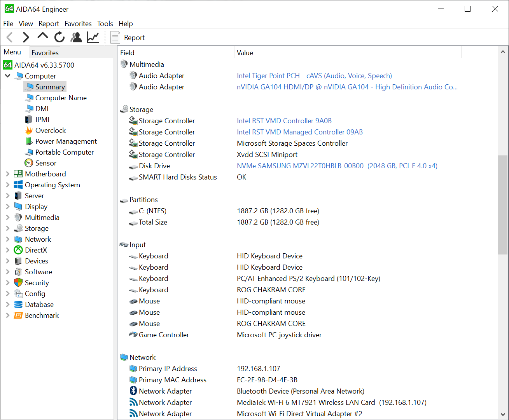Click the Security shield icon
This screenshot has width=509, height=420.
click(18, 282)
